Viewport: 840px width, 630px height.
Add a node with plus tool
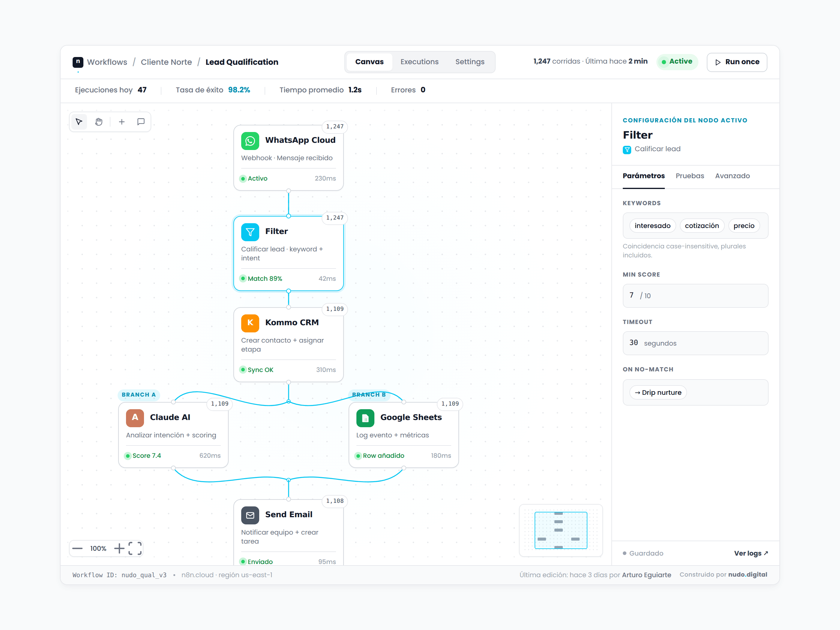coord(121,121)
